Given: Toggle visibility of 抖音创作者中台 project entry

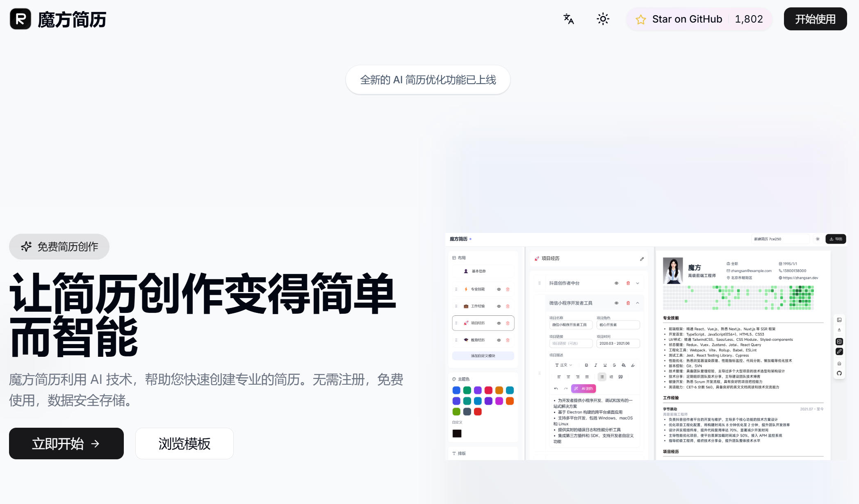Looking at the screenshot, I should point(616,283).
